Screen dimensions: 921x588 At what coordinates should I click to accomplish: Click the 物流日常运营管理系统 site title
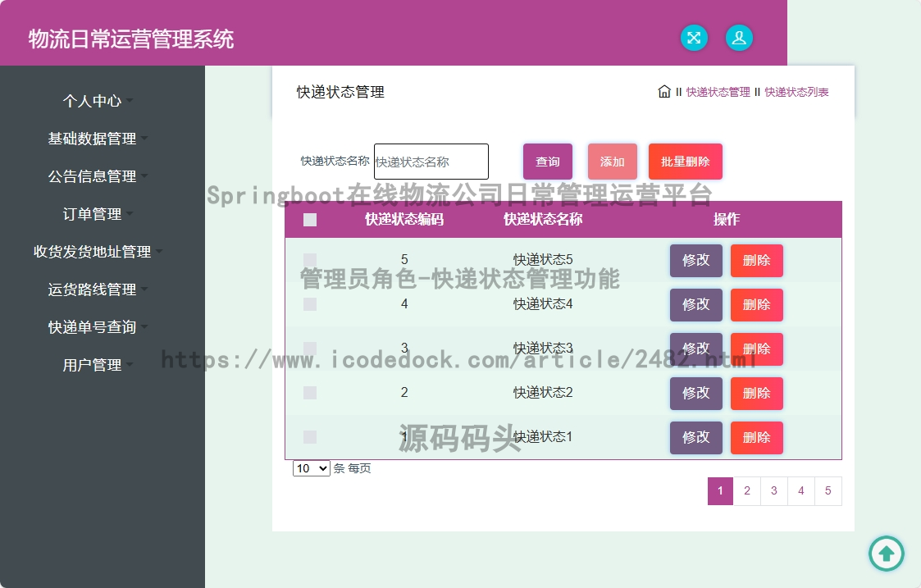coord(131,39)
